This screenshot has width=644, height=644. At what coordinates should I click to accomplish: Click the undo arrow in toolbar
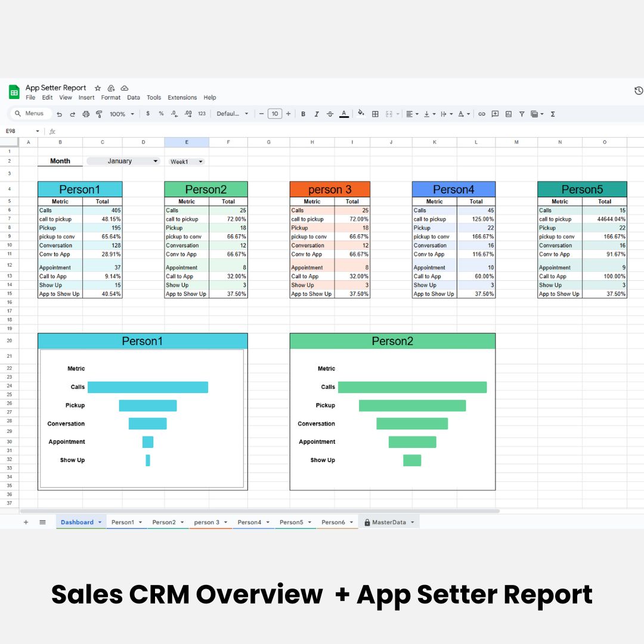(59, 114)
